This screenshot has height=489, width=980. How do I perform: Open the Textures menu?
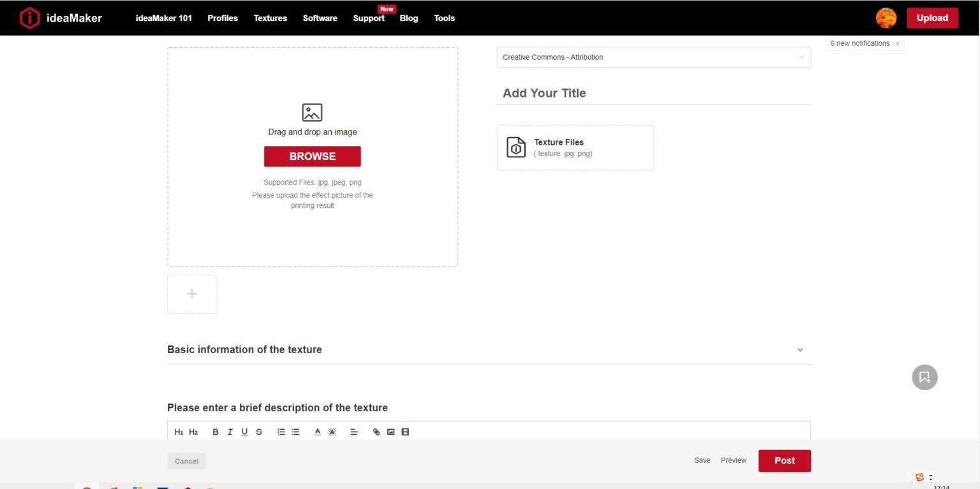coord(271,18)
